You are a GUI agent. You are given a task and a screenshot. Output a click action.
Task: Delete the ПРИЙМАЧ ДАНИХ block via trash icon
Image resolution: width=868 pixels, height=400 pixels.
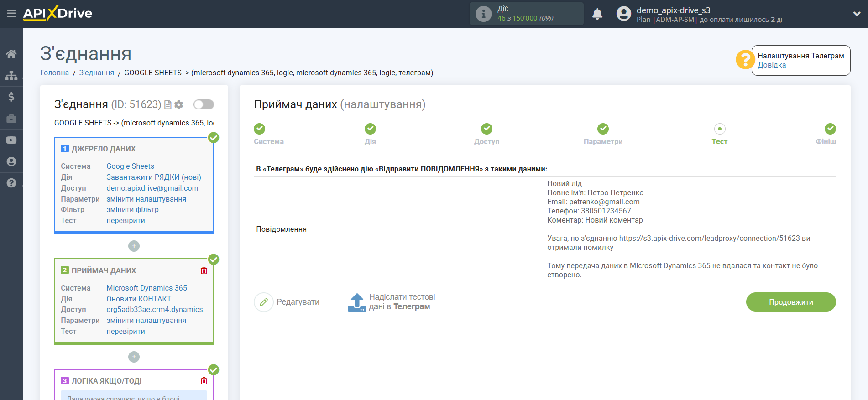(204, 270)
